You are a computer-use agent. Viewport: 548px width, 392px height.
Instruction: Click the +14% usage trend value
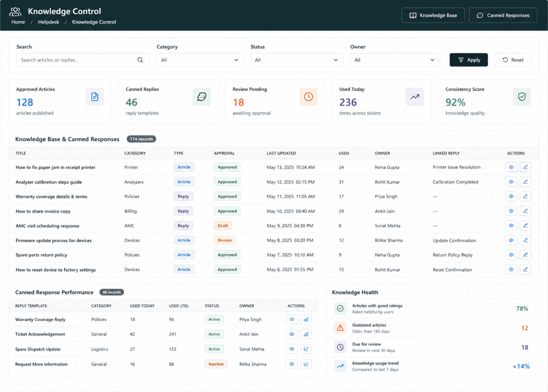click(x=521, y=366)
